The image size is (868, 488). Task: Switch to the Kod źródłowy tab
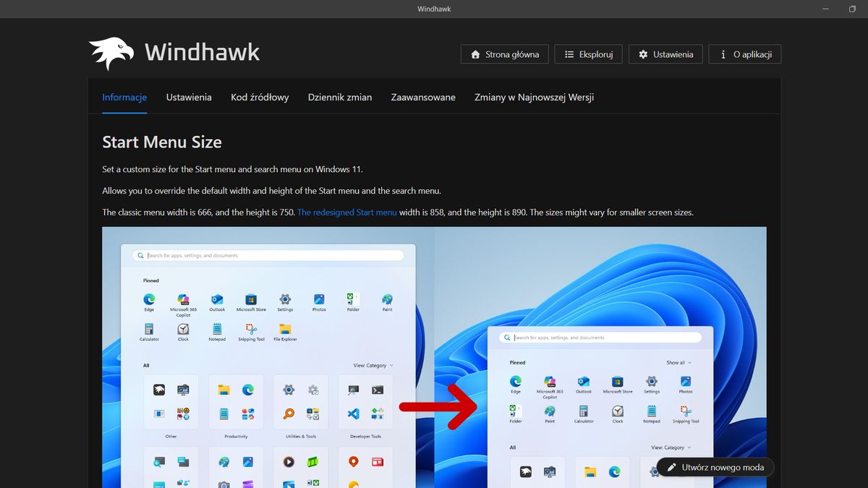[260, 97]
